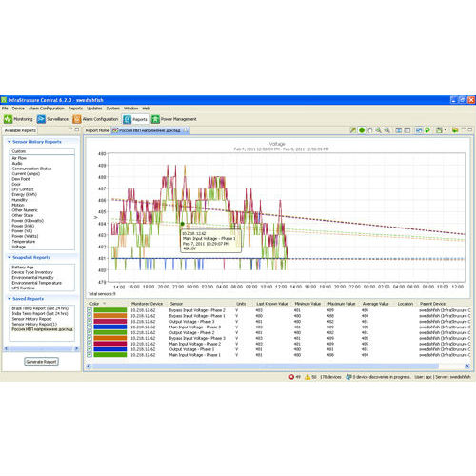Click the blue Main Input Voltage Phase 3 swatch
This screenshot has width=476, height=476.
coord(110,327)
